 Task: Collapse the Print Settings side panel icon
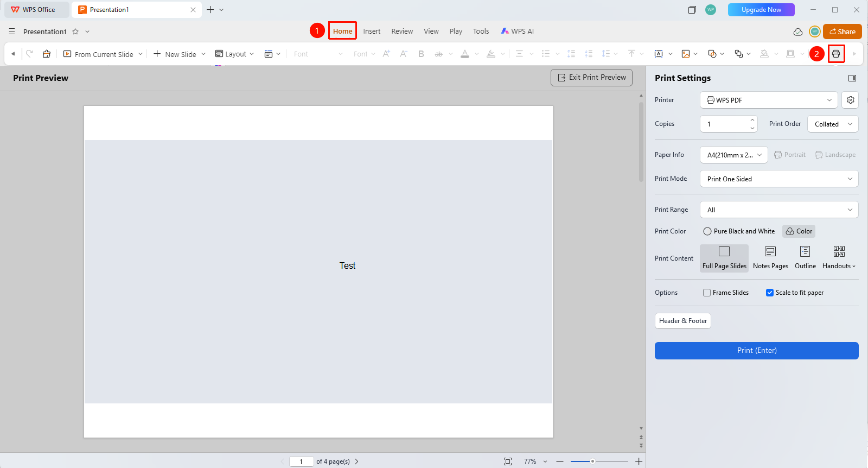852,78
